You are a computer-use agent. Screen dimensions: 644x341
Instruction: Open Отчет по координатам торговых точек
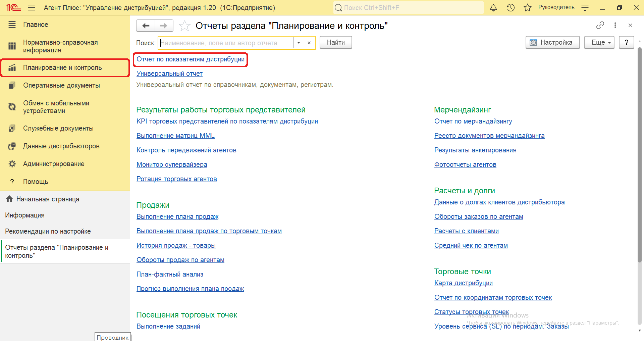point(493,298)
